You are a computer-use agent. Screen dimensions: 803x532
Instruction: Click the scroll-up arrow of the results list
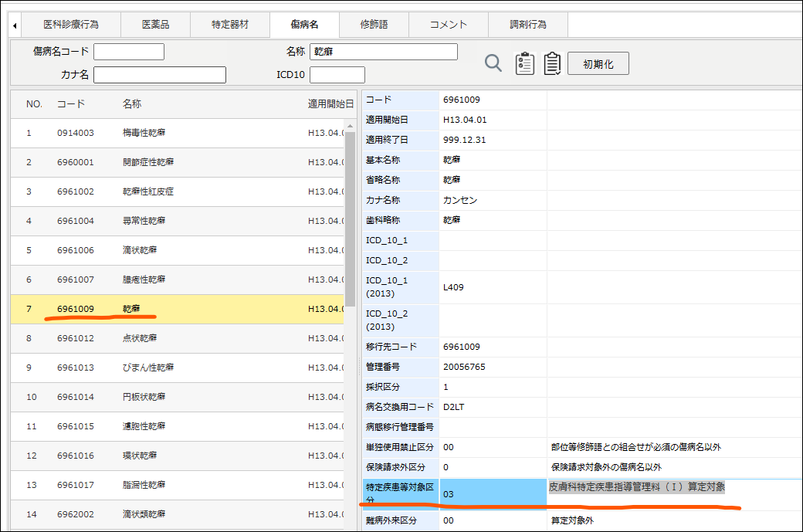coord(350,126)
